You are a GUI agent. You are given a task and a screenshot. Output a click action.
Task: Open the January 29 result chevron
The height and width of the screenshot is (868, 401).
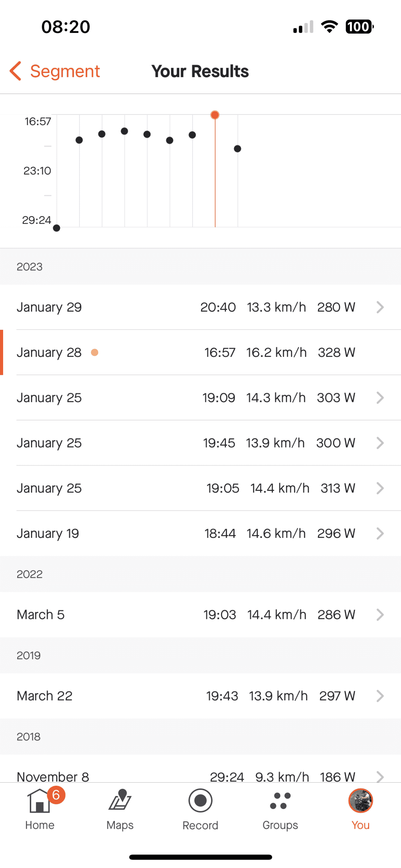point(380,307)
